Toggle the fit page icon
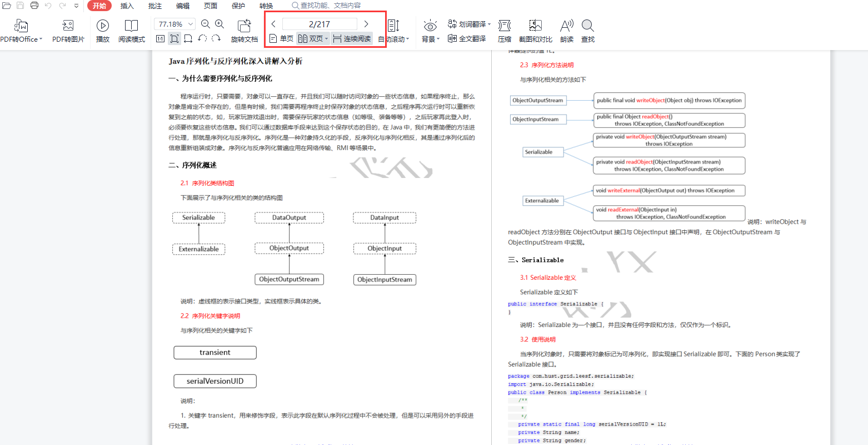Image resolution: width=868 pixels, height=445 pixels. coord(174,38)
